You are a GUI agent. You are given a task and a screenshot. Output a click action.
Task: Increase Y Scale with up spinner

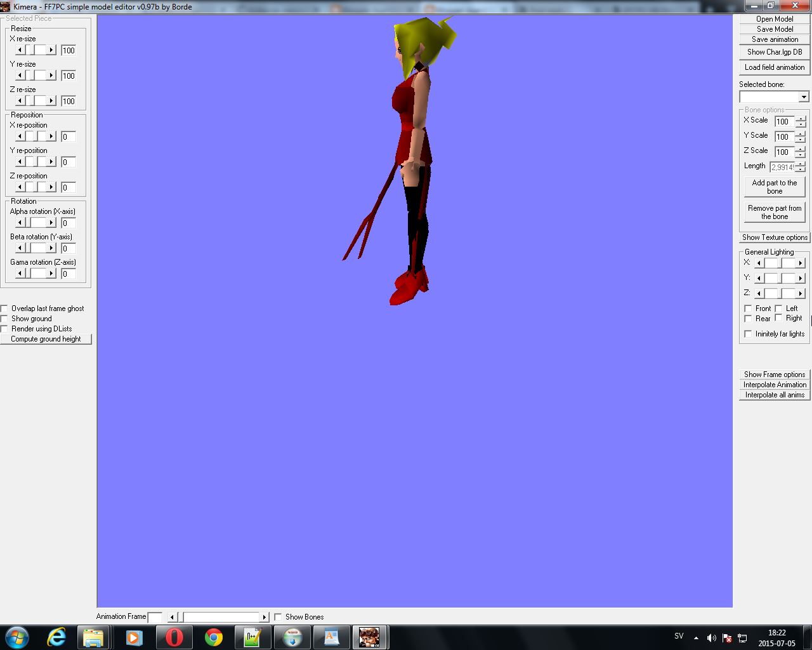tap(801, 134)
